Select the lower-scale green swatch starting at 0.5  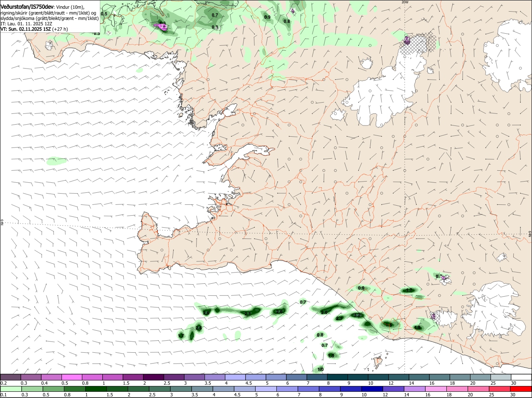point(54,389)
